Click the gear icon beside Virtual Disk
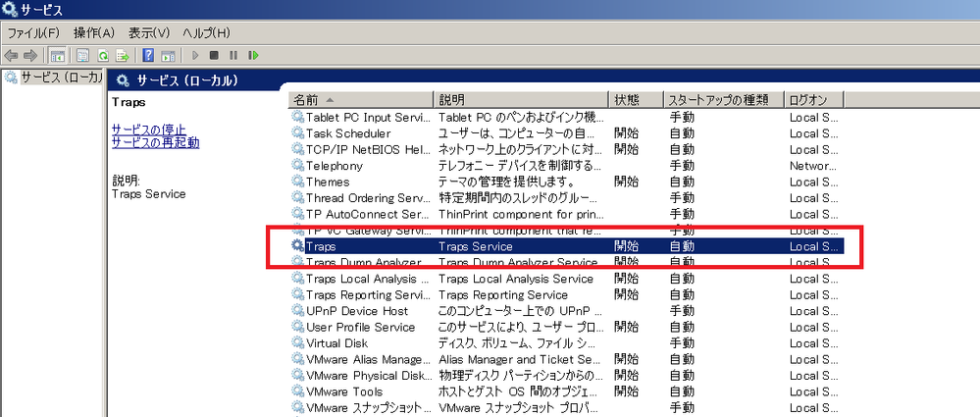This screenshot has height=417, width=980. [x=297, y=343]
